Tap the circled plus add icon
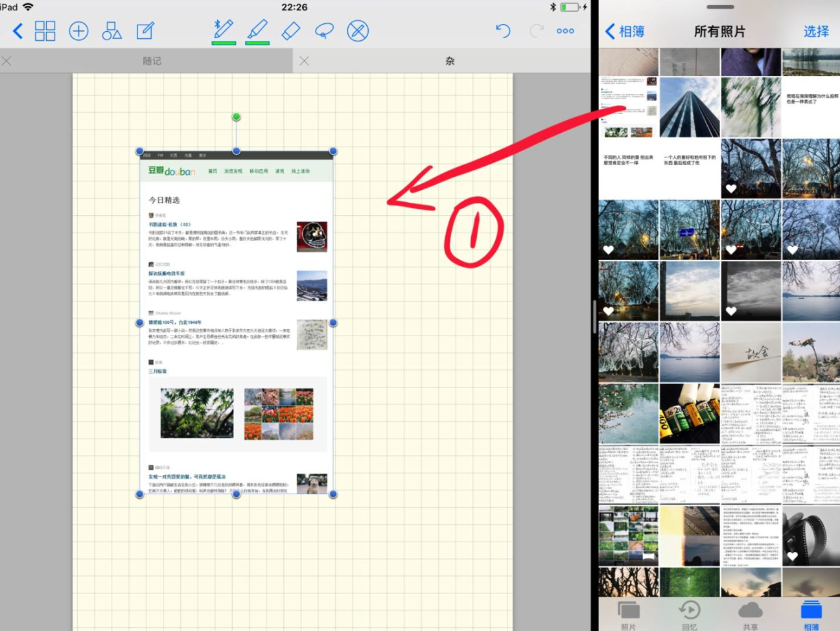This screenshot has height=631, width=840. pos(78,31)
